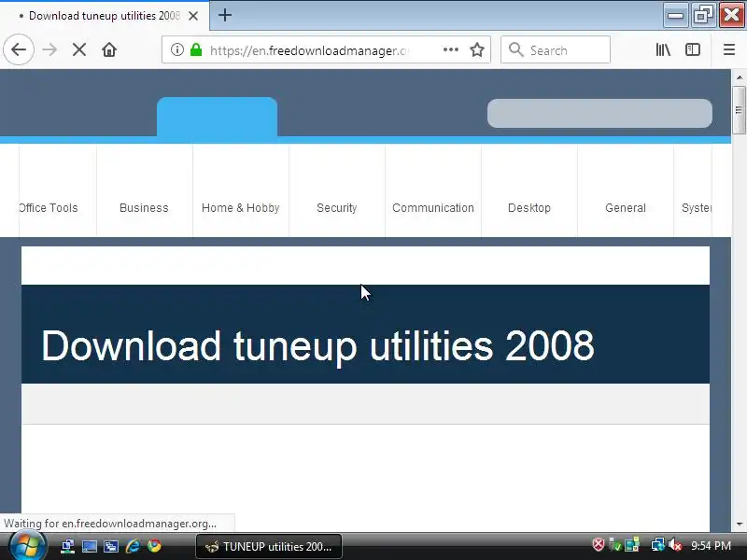
Task: Launch Internet Explorer from quick launch
Action: (133, 546)
